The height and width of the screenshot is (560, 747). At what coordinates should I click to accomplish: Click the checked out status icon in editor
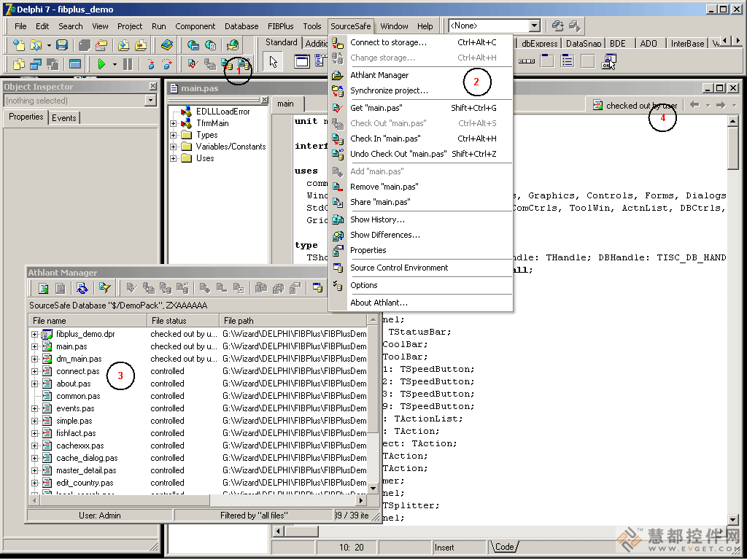[x=597, y=105]
